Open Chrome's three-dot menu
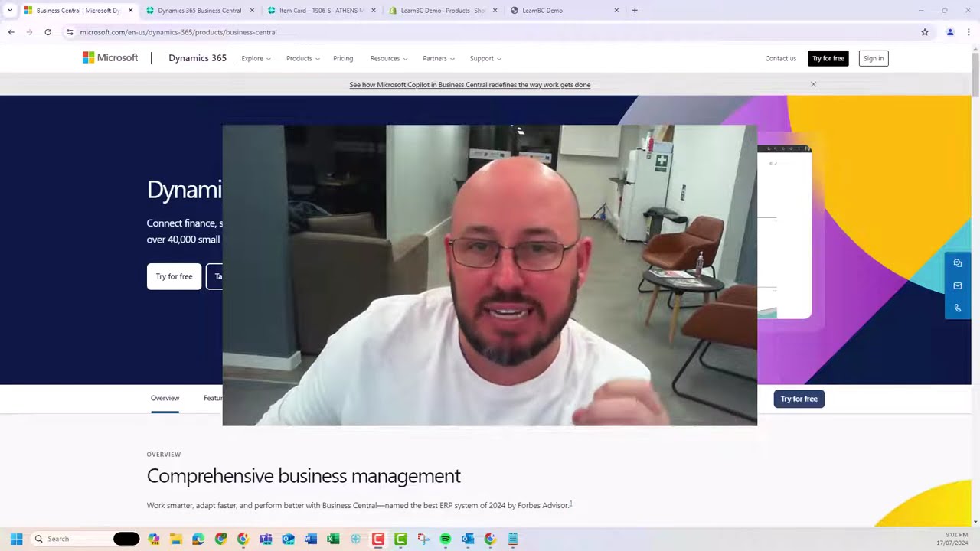980x551 pixels. 969,32
